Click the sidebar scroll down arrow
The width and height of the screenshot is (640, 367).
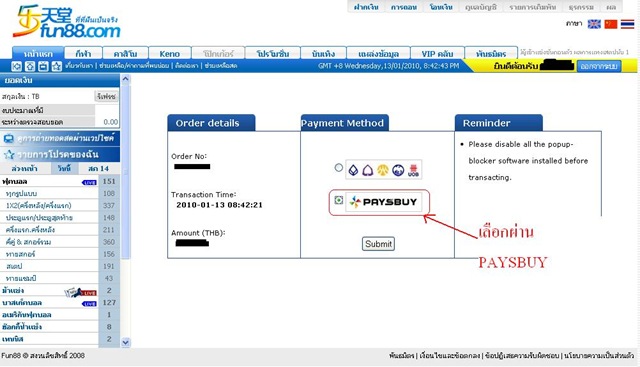click(125, 343)
